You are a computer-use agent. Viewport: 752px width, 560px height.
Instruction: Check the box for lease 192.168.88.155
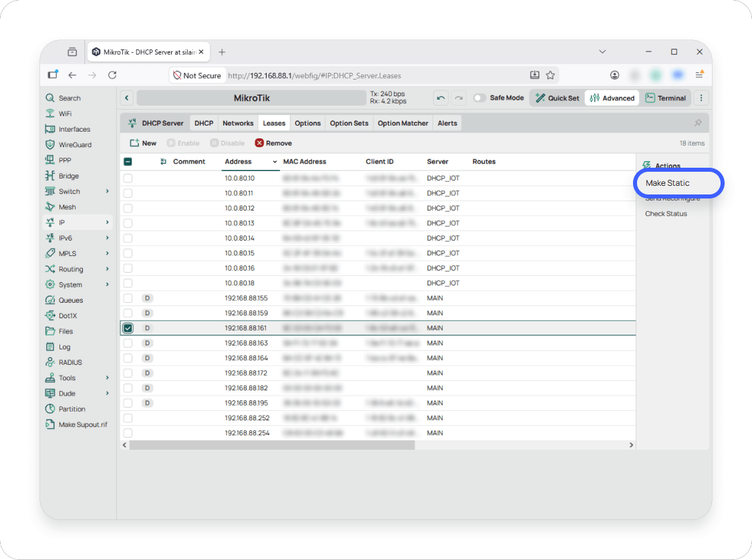(128, 298)
